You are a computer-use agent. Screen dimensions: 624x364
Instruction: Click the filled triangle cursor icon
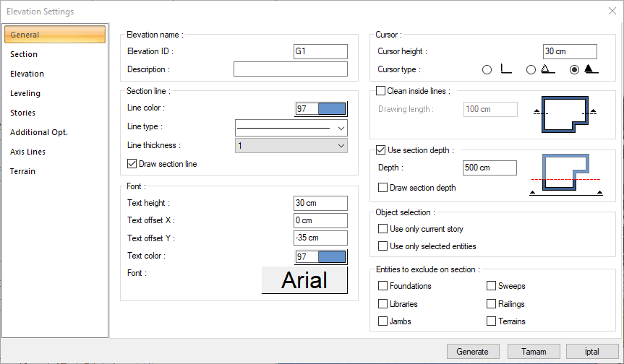pyautogui.click(x=591, y=69)
